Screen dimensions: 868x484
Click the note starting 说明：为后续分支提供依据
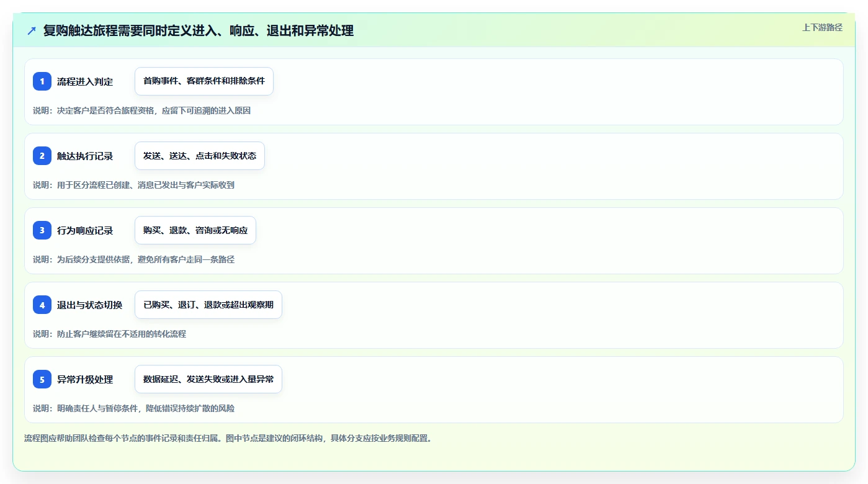pos(133,259)
